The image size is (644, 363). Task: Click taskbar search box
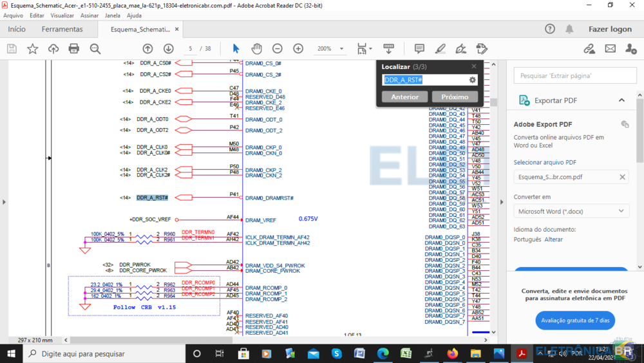coord(104,353)
